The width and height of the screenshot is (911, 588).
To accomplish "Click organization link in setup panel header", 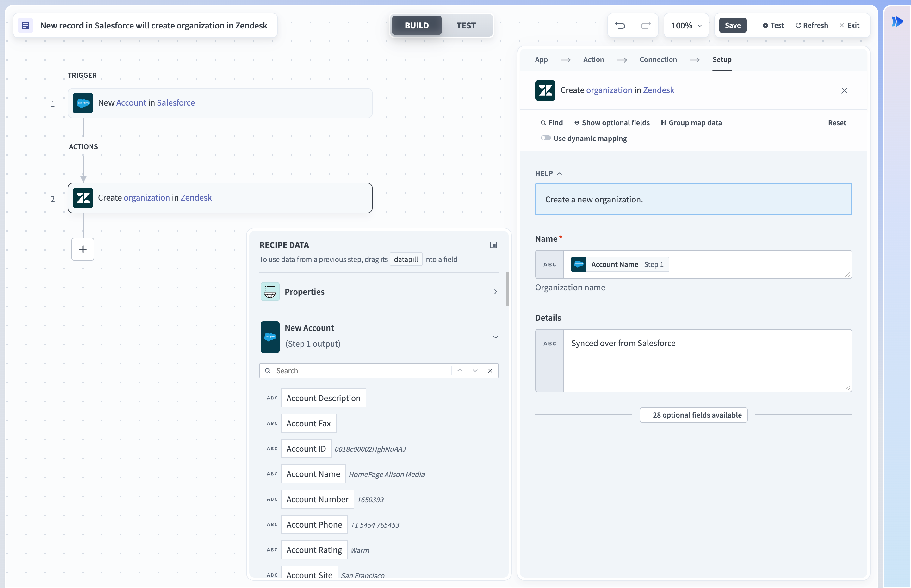I will (x=609, y=90).
